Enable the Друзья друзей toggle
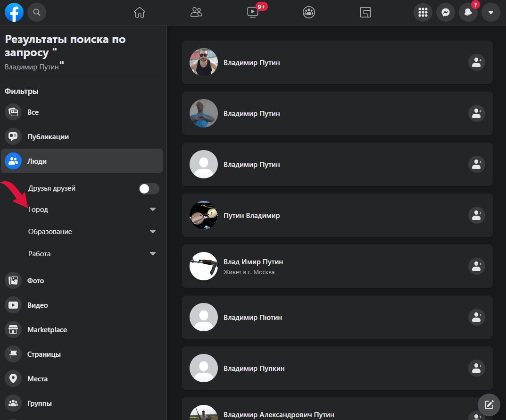Image resolution: width=506 pixels, height=420 pixels. pos(149,189)
